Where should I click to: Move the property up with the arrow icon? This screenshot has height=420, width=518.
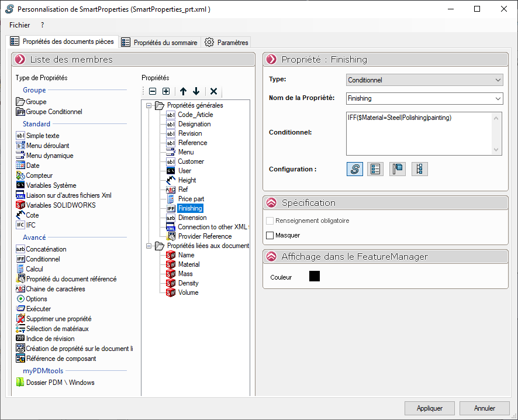(x=184, y=91)
